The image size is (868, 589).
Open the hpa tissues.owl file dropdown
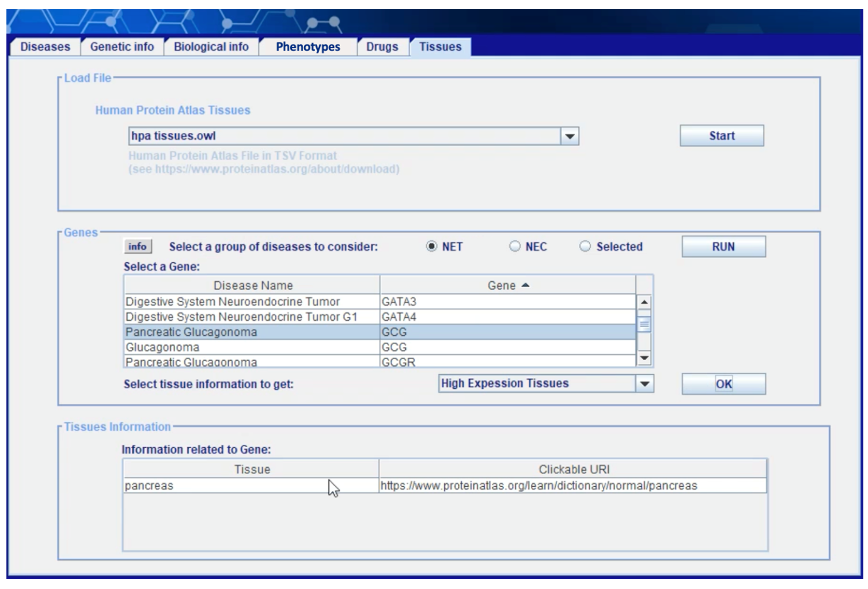tap(569, 136)
